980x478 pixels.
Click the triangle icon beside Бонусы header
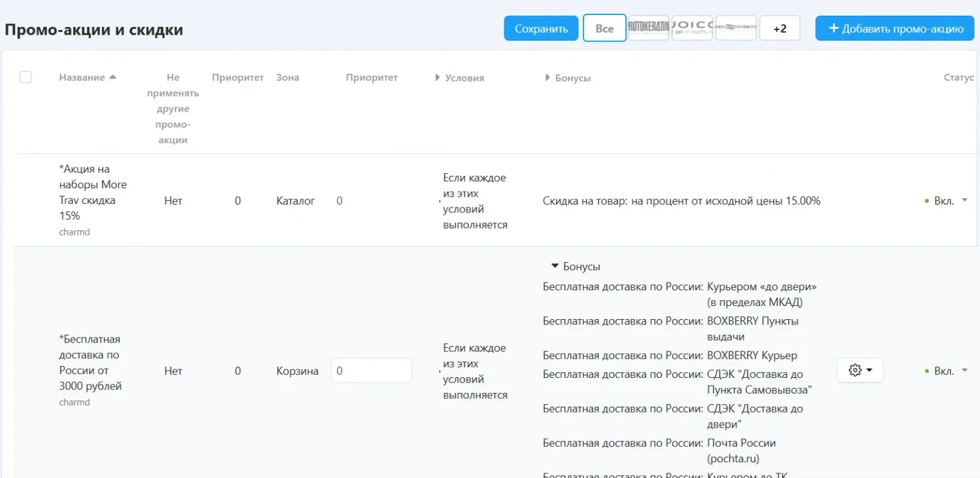click(547, 78)
